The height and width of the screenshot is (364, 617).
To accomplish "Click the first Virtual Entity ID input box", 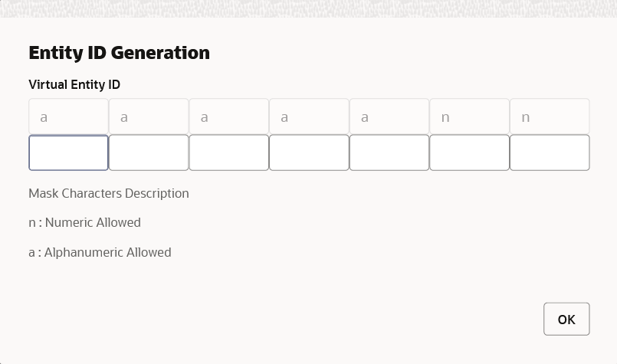I will click(x=68, y=152).
